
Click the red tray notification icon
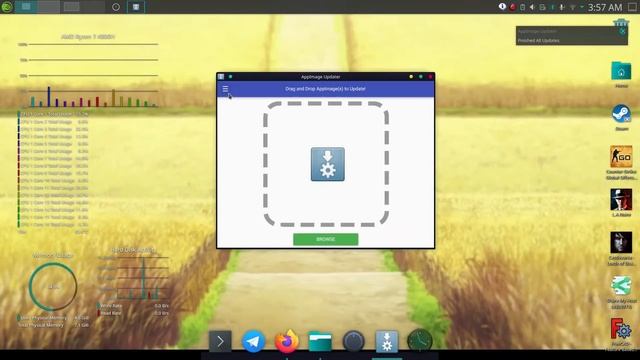pos(513,7)
